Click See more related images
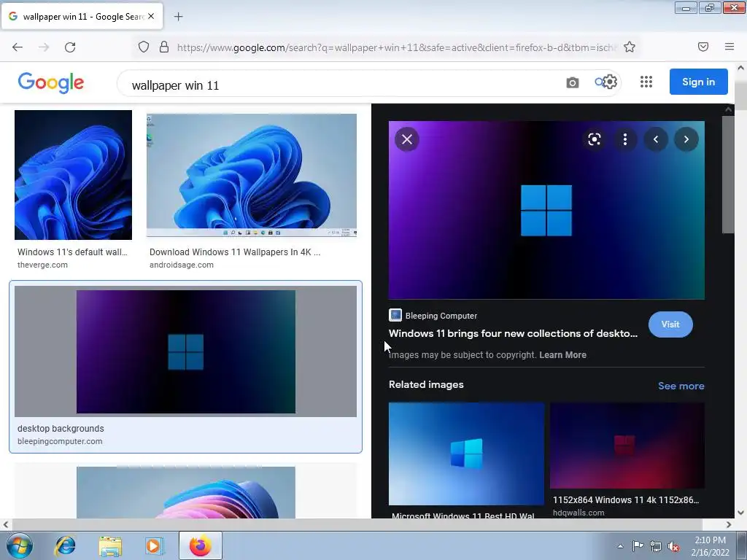Image resolution: width=747 pixels, height=560 pixels. pos(681,386)
